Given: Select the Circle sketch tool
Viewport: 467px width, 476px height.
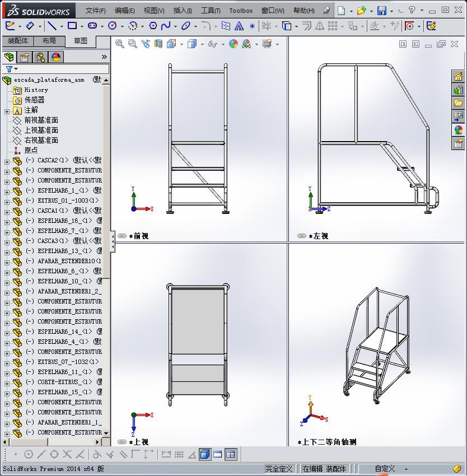Looking at the screenshot, I should (x=113, y=26).
